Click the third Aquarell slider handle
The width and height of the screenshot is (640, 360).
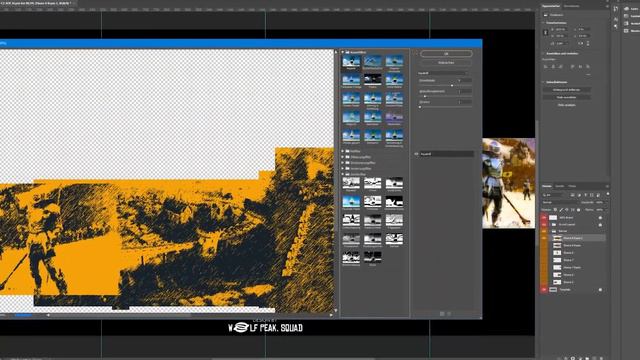[420, 107]
